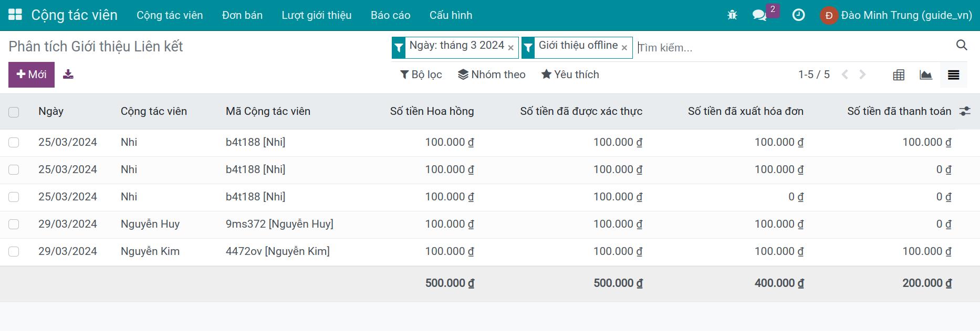Select the Nguyễn Huy row checkbox
Screen dimensions: 980x331
click(x=14, y=225)
